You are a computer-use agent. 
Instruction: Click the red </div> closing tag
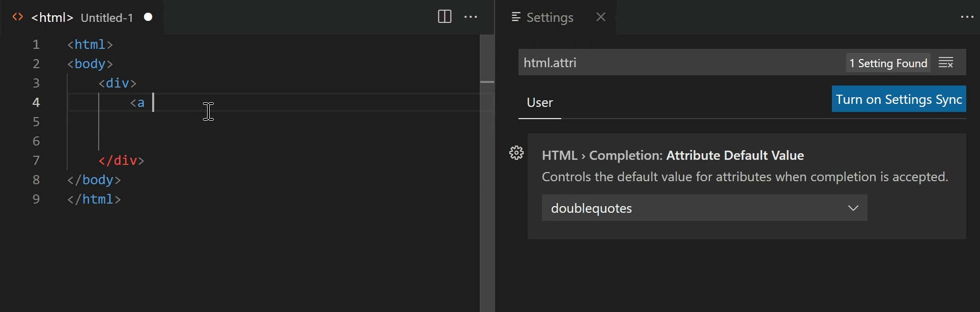pos(122,160)
